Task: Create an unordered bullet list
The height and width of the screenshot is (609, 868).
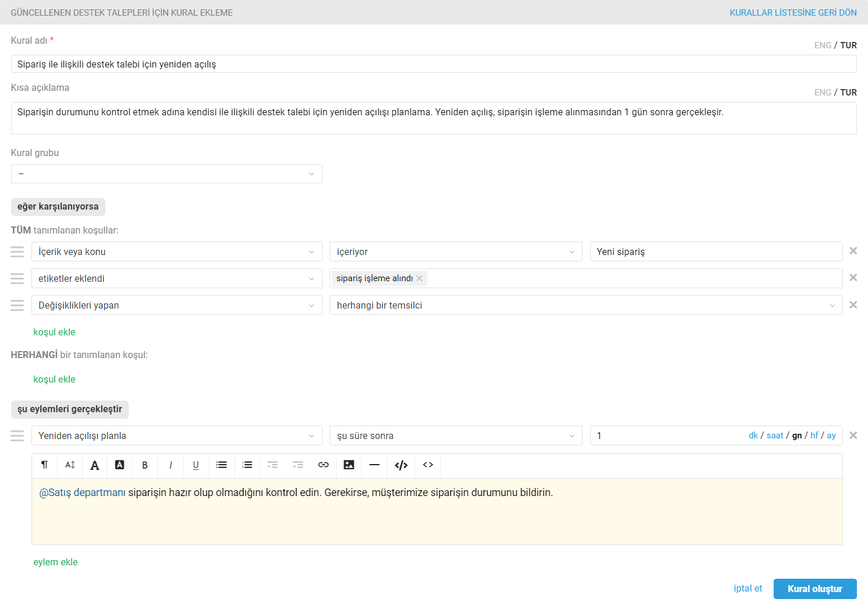Action: click(221, 465)
